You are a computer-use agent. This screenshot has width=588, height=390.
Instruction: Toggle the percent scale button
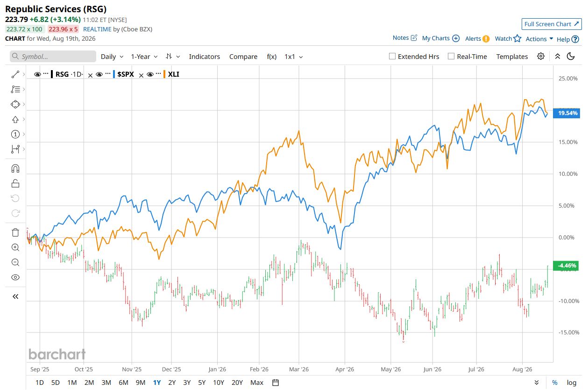554,383
